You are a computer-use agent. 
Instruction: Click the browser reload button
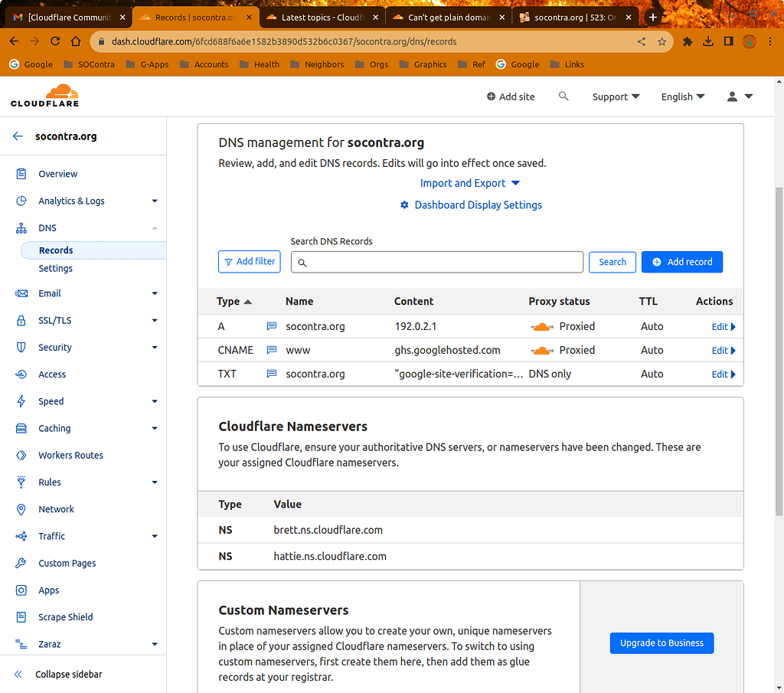point(55,41)
